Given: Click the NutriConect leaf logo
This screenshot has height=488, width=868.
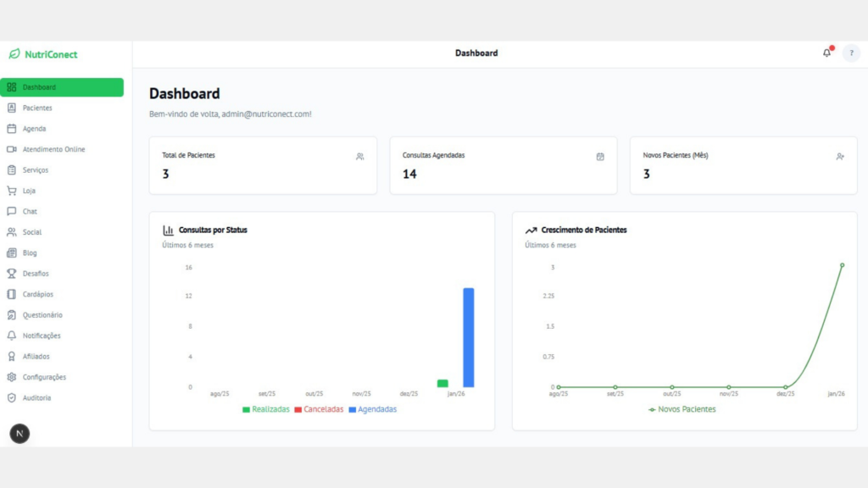Looking at the screenshot, I should pos(14,54).
